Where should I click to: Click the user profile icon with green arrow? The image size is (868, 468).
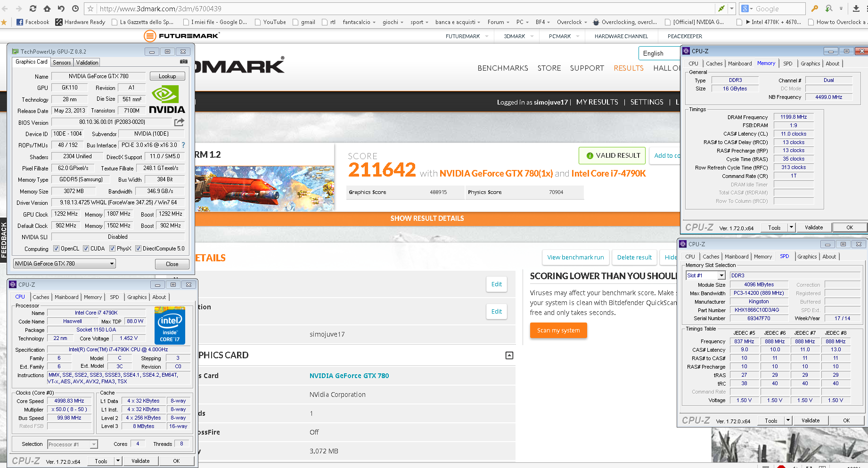click(829, 8)
